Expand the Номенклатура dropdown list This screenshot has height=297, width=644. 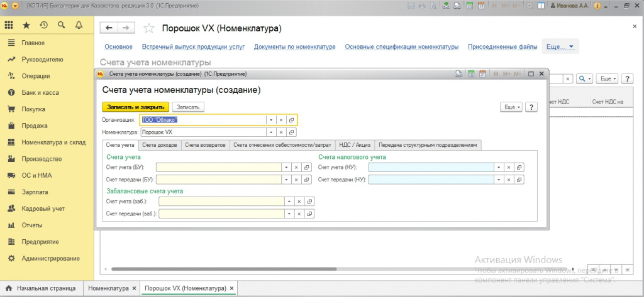tap(271, 132)
